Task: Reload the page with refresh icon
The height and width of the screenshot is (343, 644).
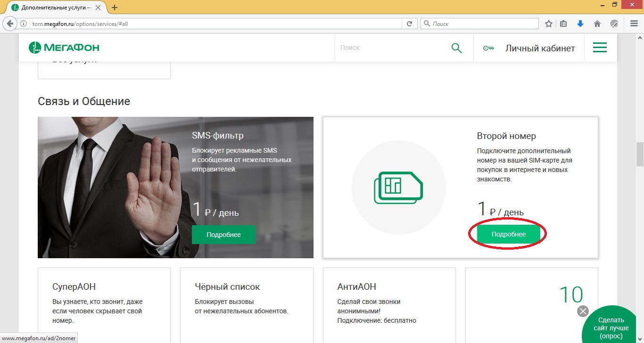Action: (x=409, y=24)
